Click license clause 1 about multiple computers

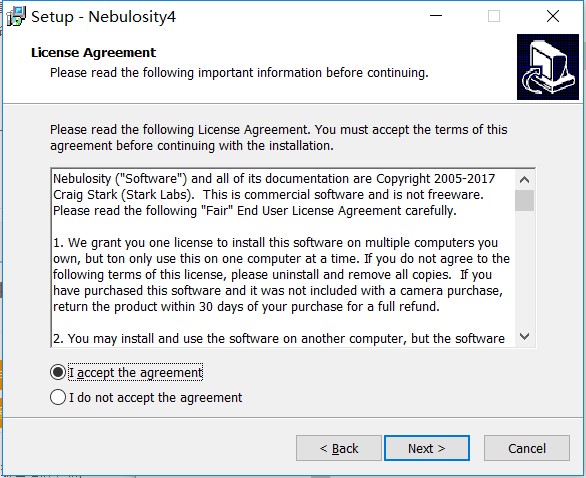(x=281, y=275)
